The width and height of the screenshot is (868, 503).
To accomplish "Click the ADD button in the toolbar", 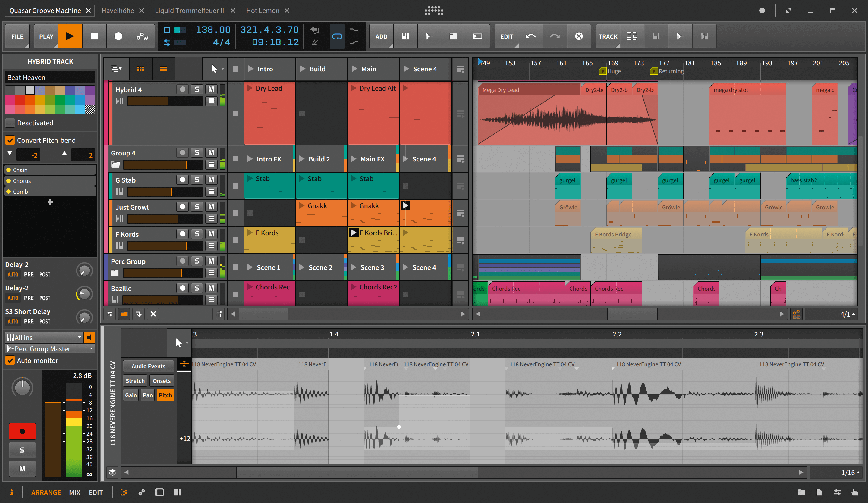I will click(x=381, y=36).
